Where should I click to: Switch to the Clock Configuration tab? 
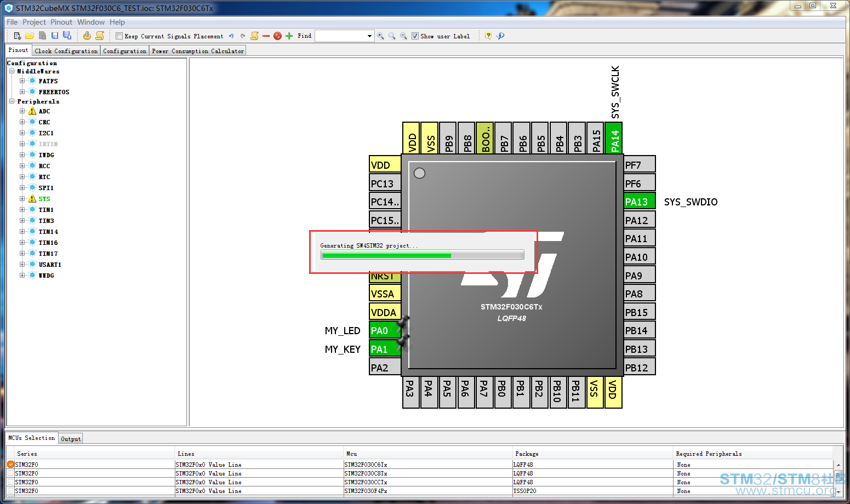click(x=66, y=51)
